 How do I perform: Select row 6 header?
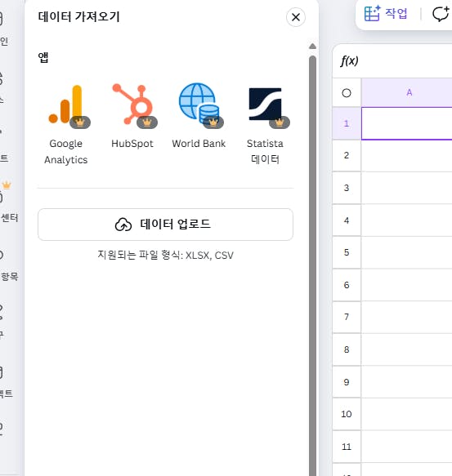pyautogui.click(x=347, y=285)
